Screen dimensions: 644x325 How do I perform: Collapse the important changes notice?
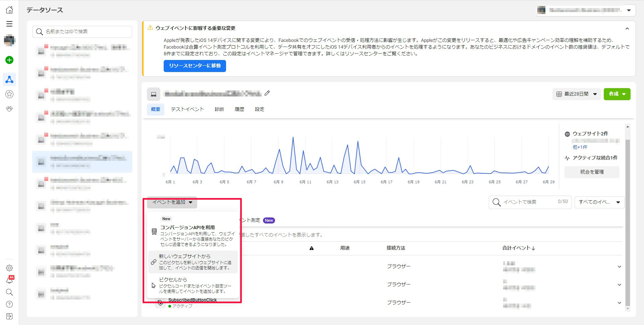pos(627,29)
